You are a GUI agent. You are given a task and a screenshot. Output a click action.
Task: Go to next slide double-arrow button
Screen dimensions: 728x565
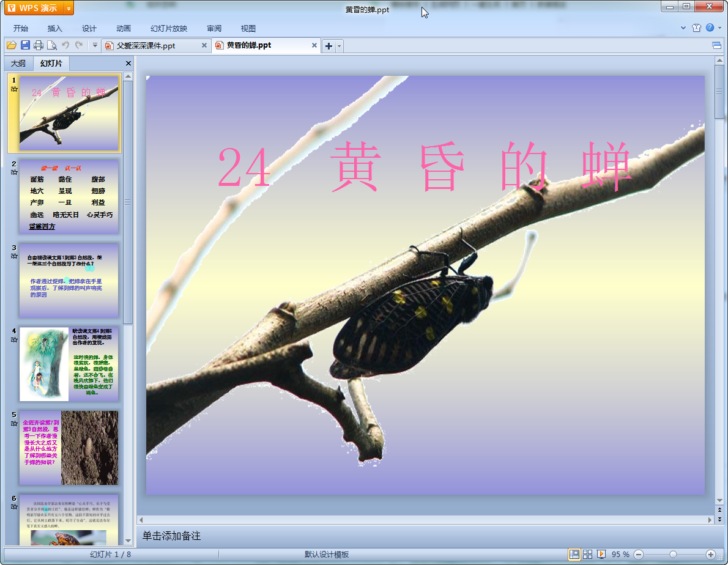pyautogui.click(x=719, y=520)
